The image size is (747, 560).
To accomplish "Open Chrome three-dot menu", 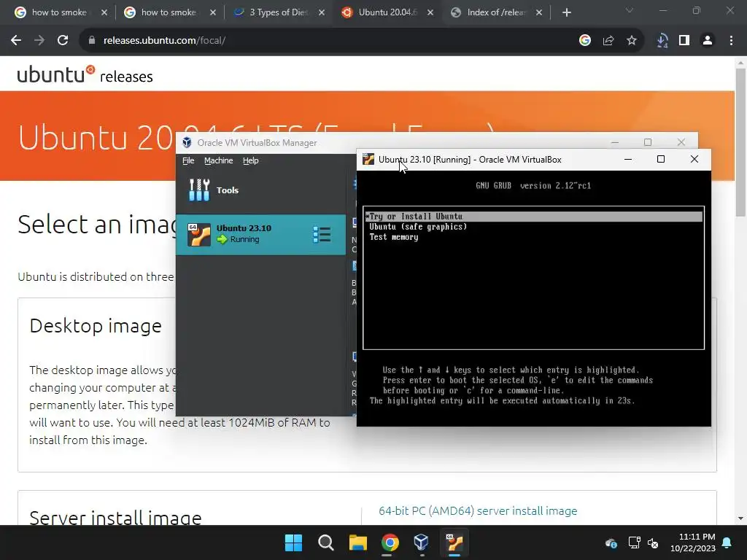I will coord(731,41).
